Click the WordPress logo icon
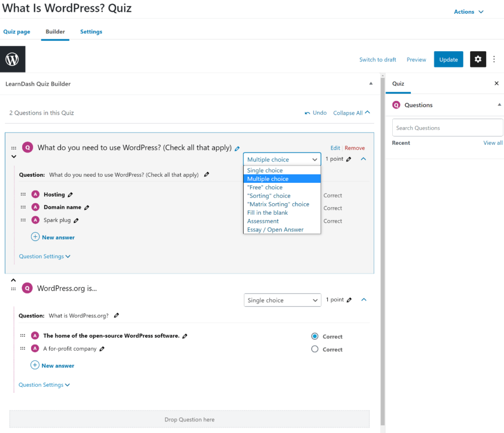 click(x=12, y=60)
